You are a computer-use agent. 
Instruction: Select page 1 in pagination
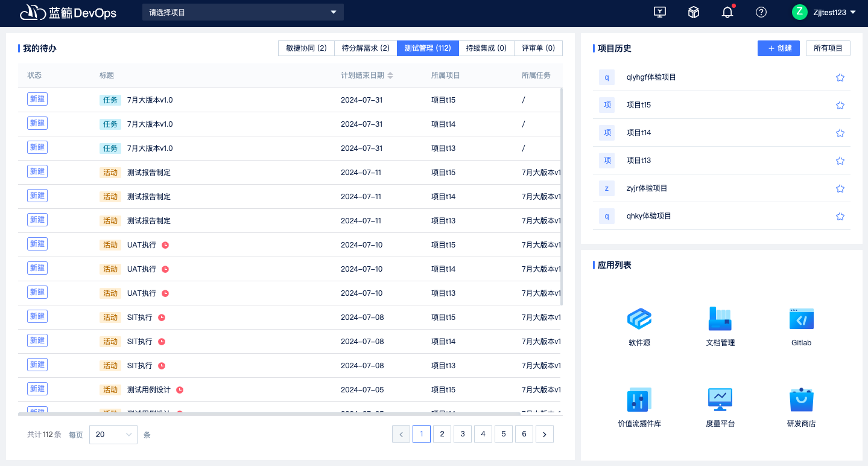pos(422,434)
